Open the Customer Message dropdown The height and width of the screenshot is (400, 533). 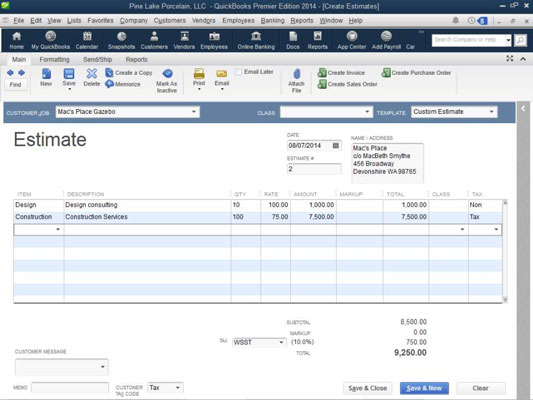(103, 367)
